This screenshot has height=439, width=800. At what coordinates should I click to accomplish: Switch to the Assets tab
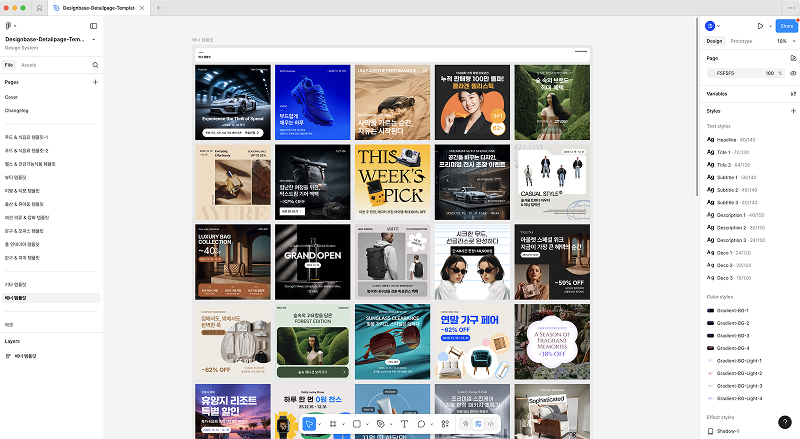click(29, 65)
